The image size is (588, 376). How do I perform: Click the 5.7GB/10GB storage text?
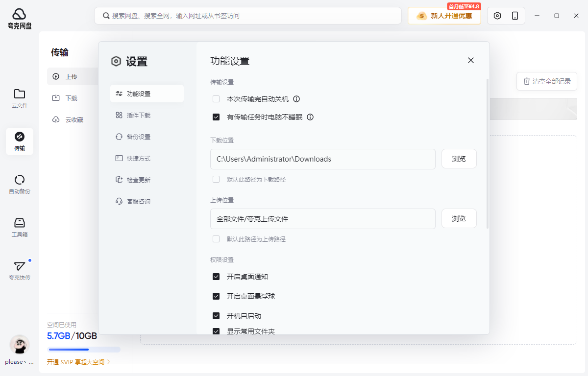pos(72,336)
